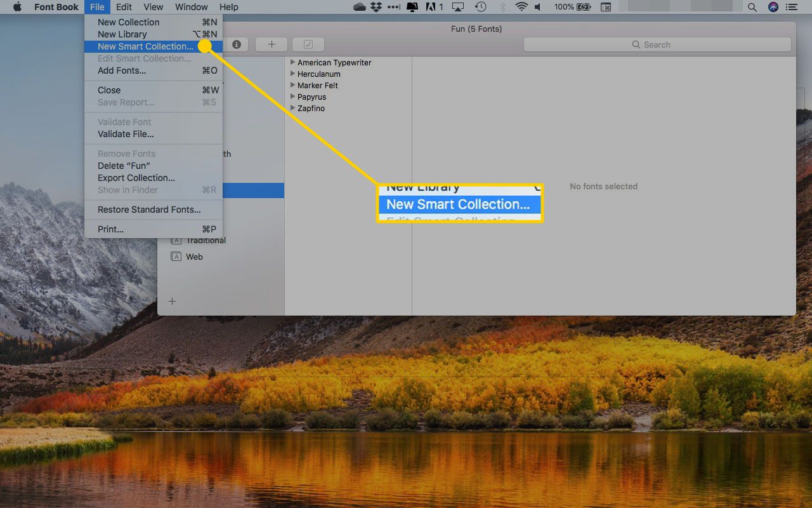Select the Traditional collection in sidebar
This screenshot has height=508, width=812.
point(206,241)
